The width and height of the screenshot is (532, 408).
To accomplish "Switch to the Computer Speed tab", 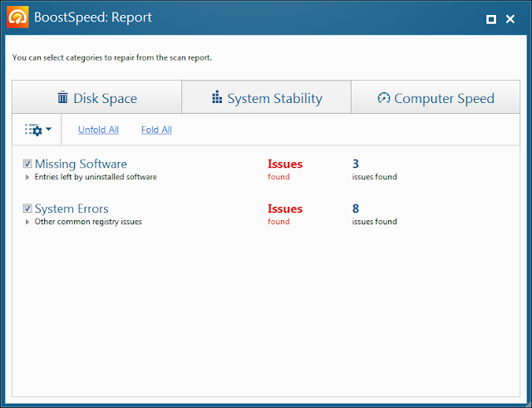I will (436, 98).
